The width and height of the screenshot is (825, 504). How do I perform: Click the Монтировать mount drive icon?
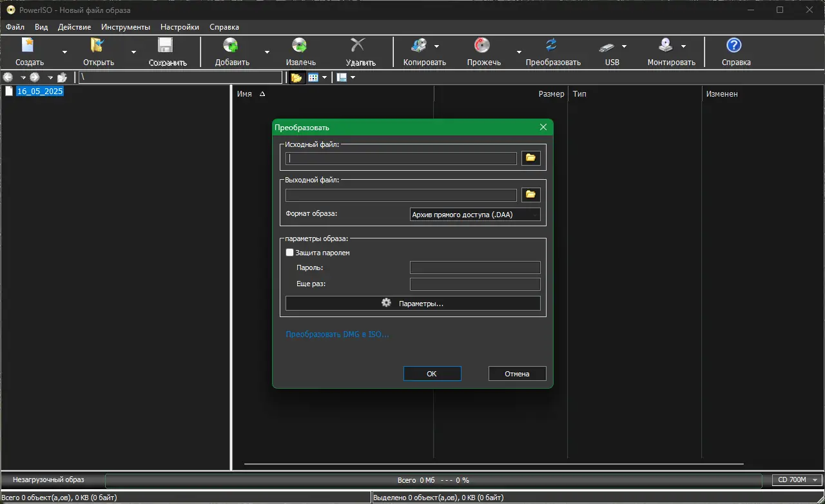click(x=666, y=46)
